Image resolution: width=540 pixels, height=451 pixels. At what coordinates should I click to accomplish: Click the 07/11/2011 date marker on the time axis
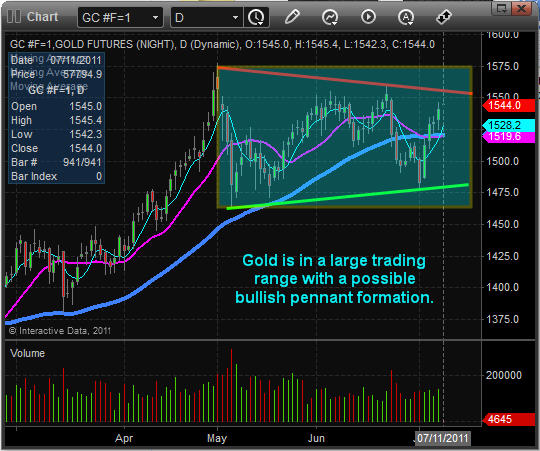[443, 438]
